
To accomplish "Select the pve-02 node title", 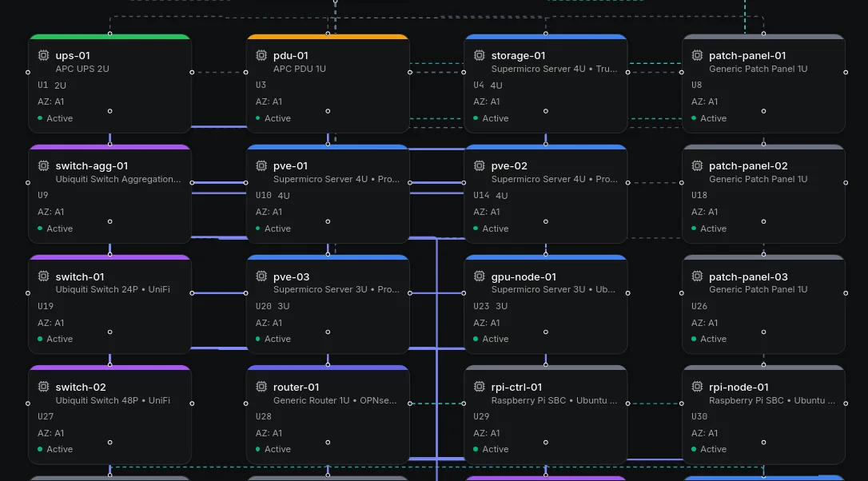I will 509,165.
